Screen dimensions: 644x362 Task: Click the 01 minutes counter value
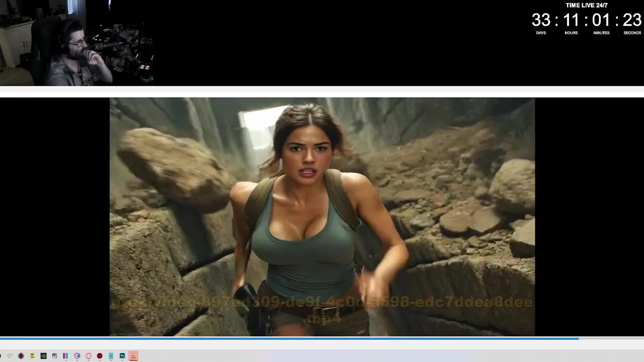pyautogui.click(x=601, y=20)
